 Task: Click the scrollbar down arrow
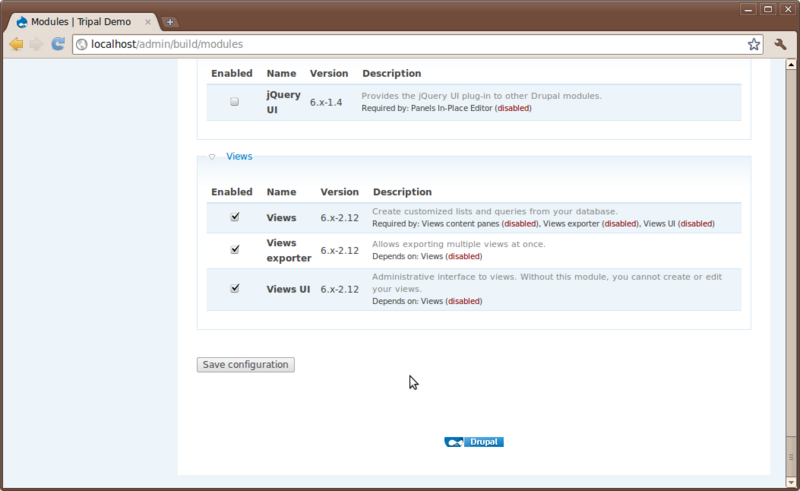click(791, 481)
